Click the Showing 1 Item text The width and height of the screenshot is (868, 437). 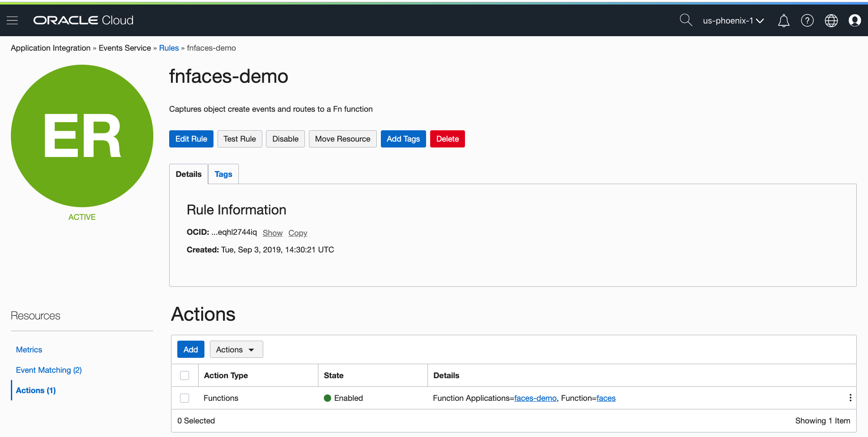[x=823, y=421]
